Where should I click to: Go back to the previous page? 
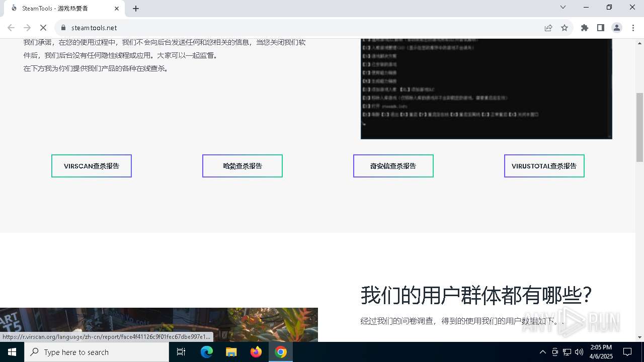pos(11,28)
